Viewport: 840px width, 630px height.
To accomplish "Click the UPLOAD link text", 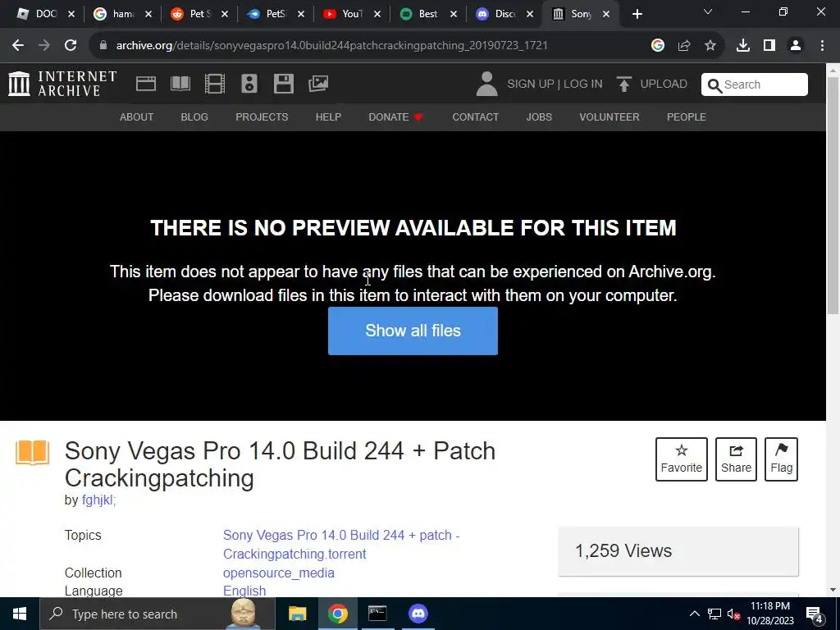I will pyautogui.click(x=664, y=84).
